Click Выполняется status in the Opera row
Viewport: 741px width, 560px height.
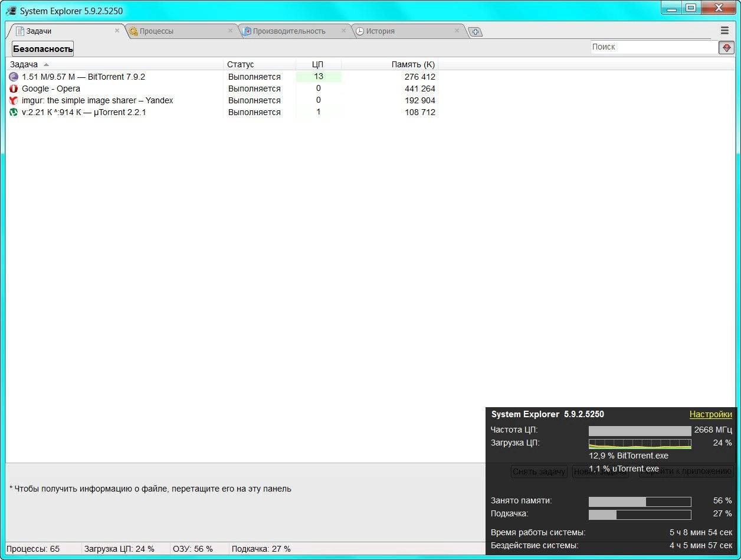click(254, 89)
